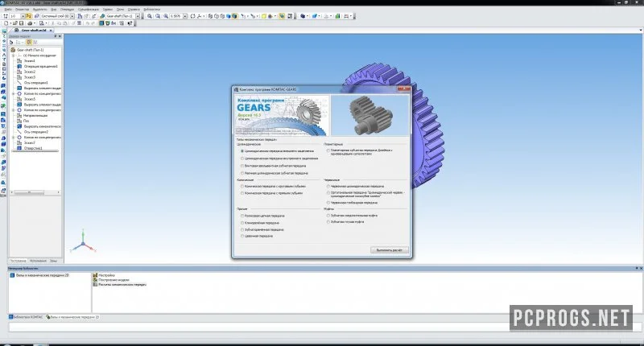Image resolution: width=644 pixels, height=346 pixels.
Task: Close the model tree panel
Action: (60, 36)
